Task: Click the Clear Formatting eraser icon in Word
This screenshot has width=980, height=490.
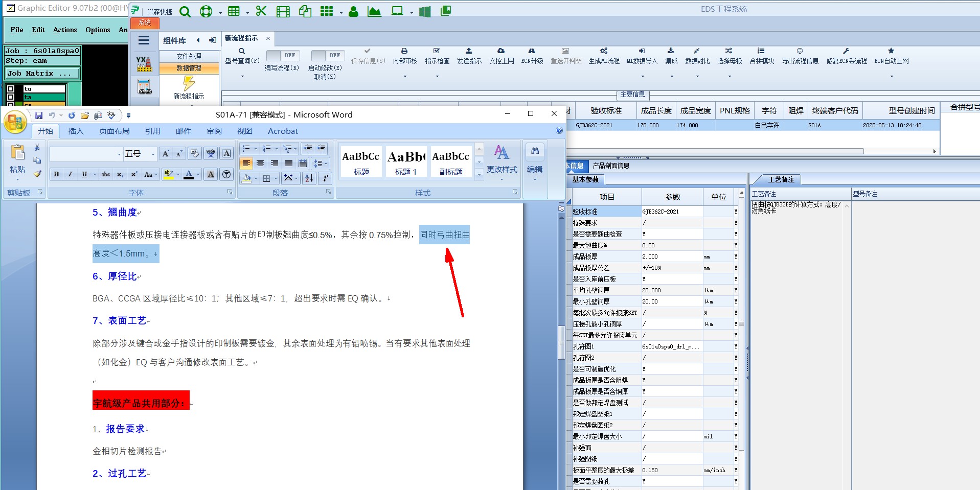Action: click(194, 153)
